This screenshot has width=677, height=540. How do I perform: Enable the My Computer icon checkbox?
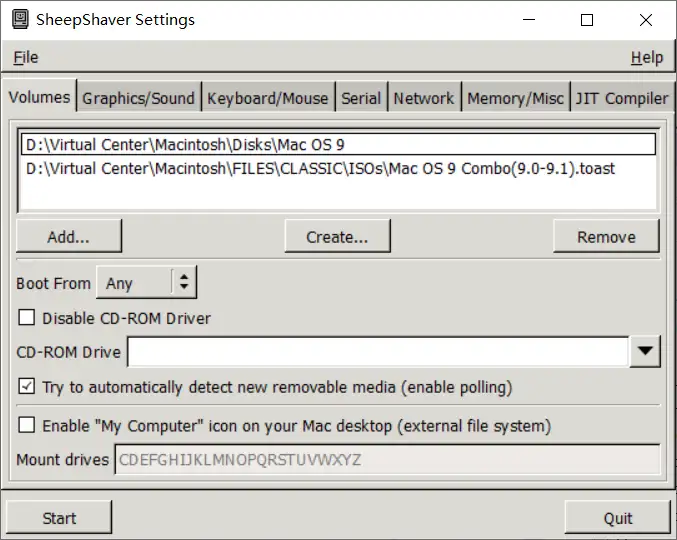coord(27,425)
